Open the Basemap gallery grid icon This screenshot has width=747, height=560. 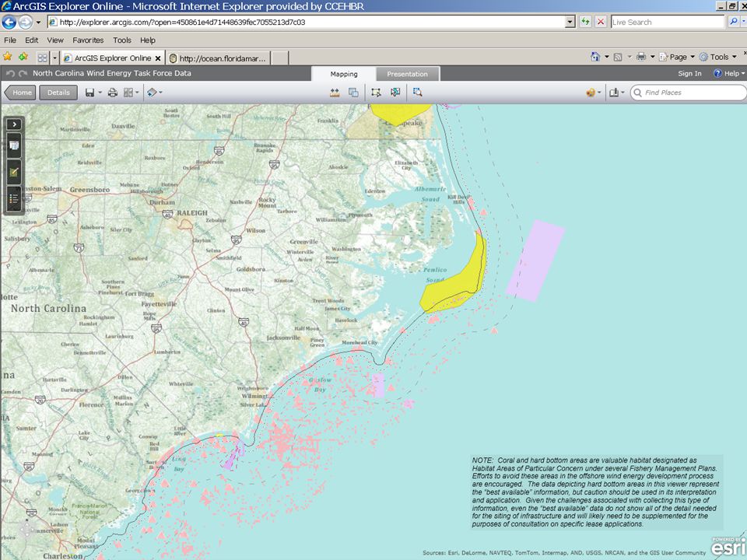(128, 93)
